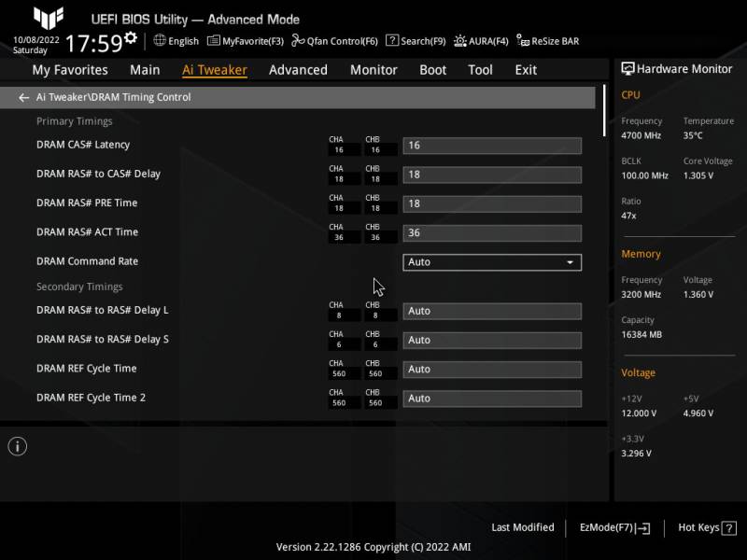The height and width of the screenshot is (560, 747).
Task: Click the Last Modified button
Action: pyautogui.click(x=523, y=527)
